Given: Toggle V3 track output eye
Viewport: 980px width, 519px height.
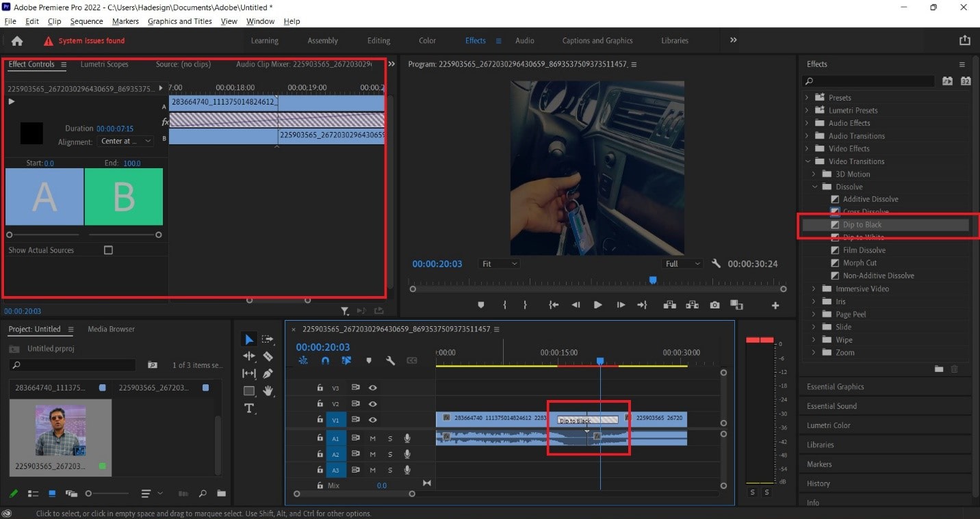Looking at the screenshot, I should (x=373, y=387).
